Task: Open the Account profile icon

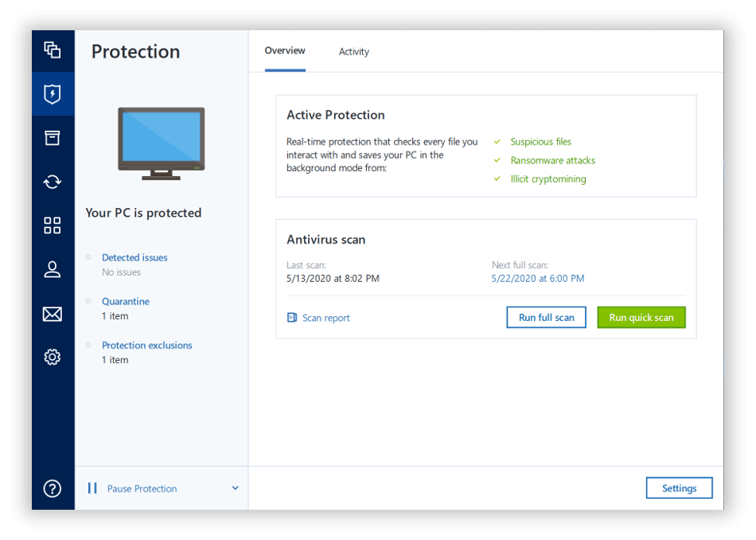Action: 53,269
